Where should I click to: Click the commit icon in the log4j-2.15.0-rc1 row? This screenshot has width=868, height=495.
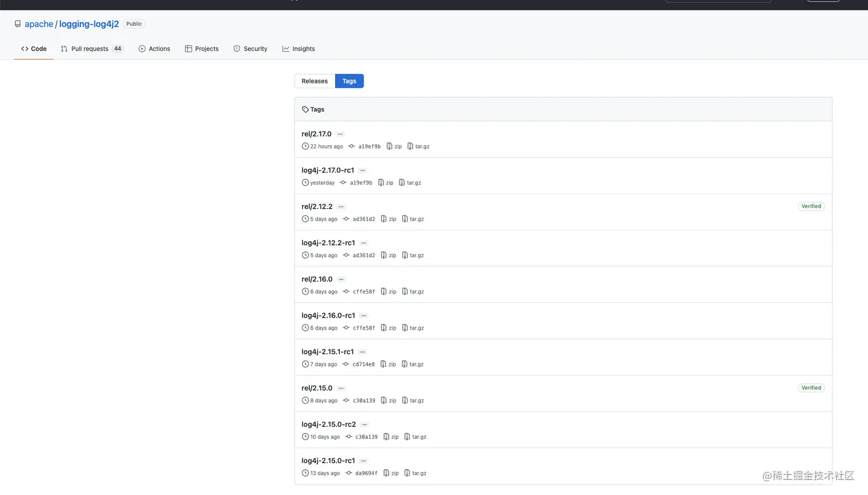348,473
